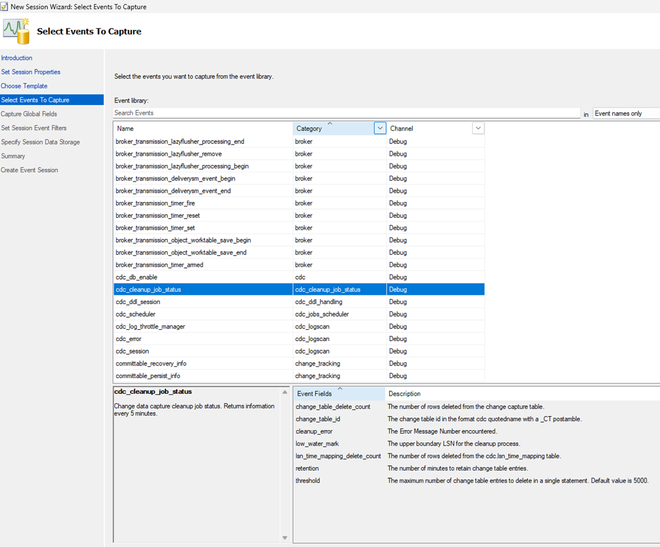660x547 pixels.
Task: Open the Summary step
Action: (x=13, y=156)
